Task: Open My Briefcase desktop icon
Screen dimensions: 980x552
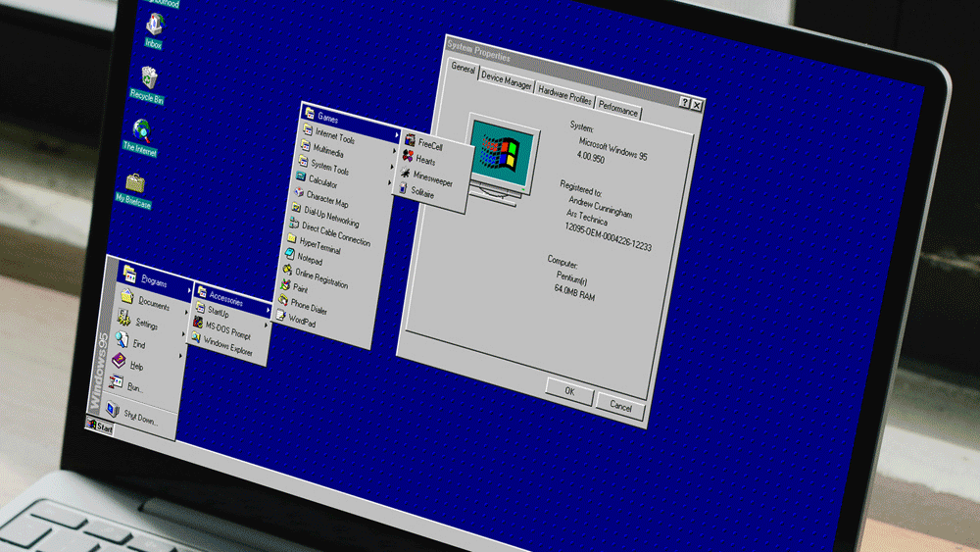Action: coord(134,190)
